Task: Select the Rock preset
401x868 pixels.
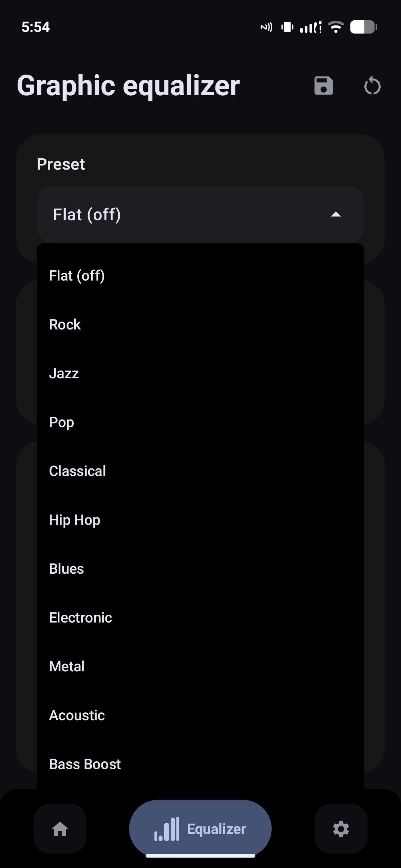Action: (x=65, y=324)
